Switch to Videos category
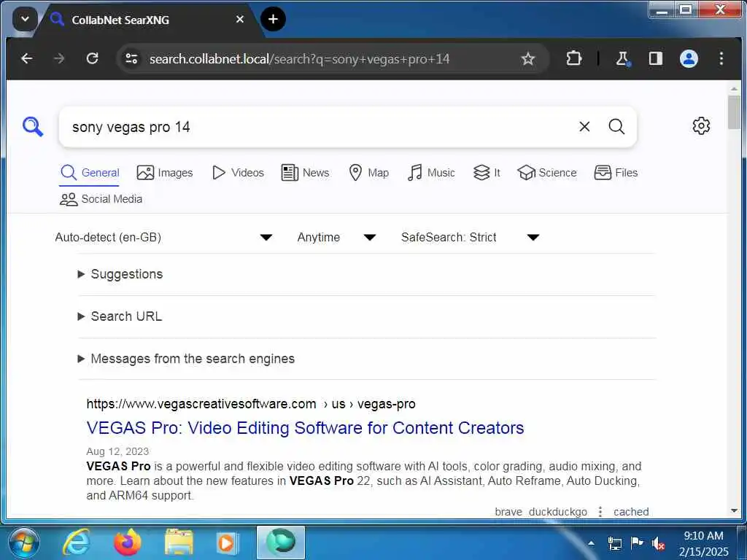 [x=238, y=173]
